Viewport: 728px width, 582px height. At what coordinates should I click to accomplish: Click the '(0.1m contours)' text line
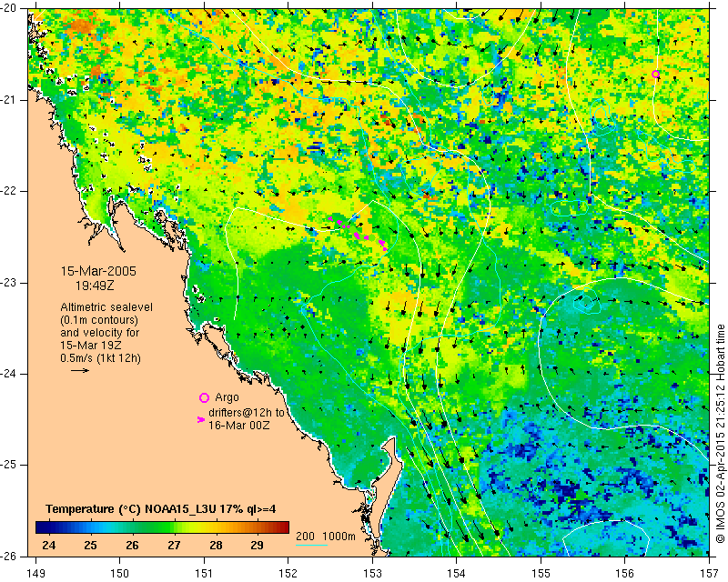pyautogui.click(x=99, y=320)
